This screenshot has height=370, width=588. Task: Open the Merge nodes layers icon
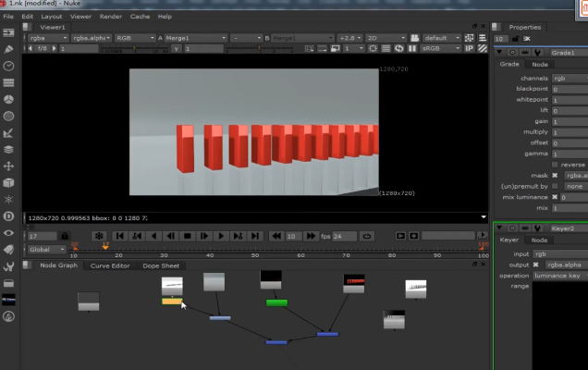(8, 149)
